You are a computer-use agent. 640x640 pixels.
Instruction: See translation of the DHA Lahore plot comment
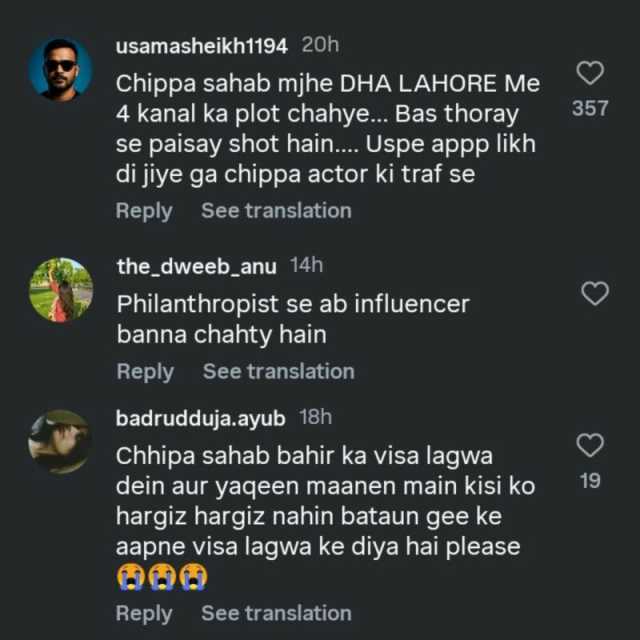(276, 211)
